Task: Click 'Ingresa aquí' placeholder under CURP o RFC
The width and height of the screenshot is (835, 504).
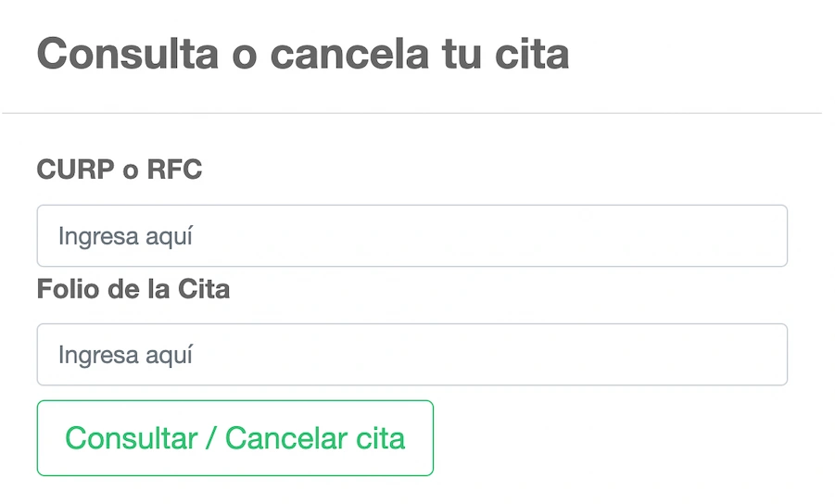Action: (x=125, y=236)
